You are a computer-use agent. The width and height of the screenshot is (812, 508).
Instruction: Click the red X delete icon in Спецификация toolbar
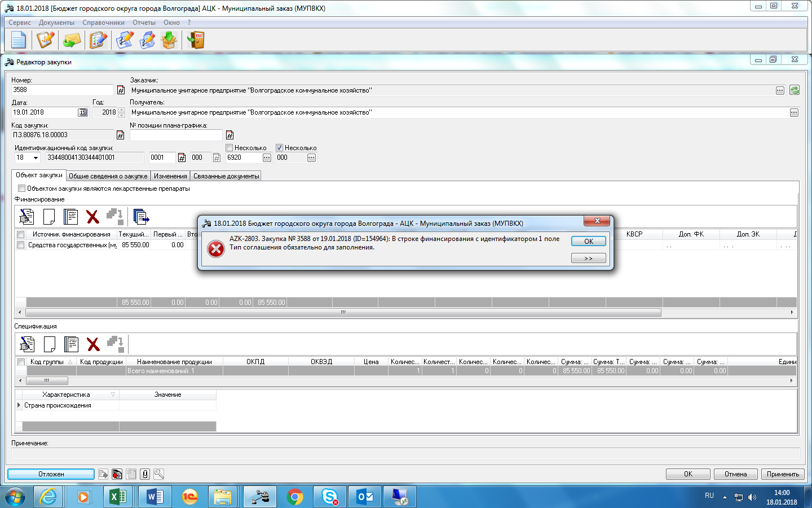point(93,344)
